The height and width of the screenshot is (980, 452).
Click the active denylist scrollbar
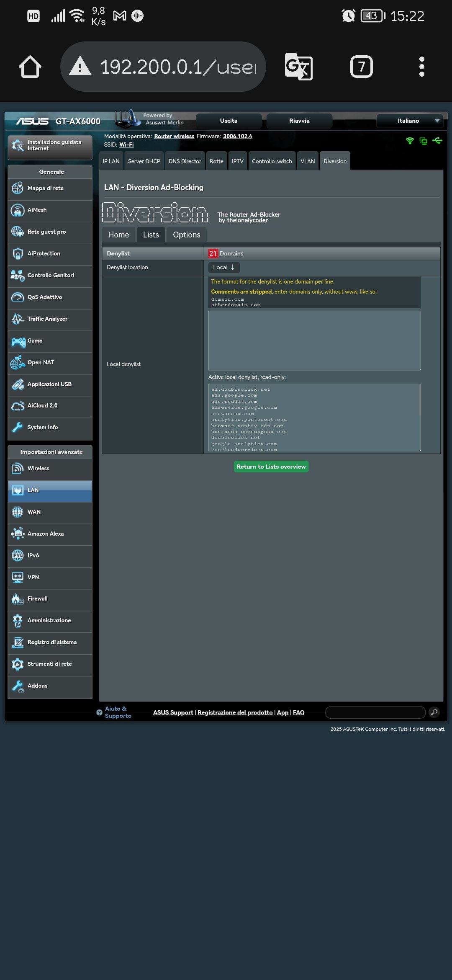(419, 400)
